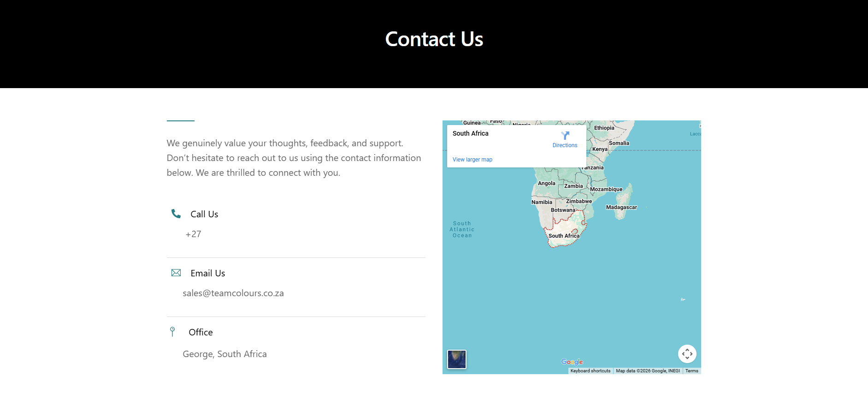Screen dimensions: 868x394
Task: Switch map to satellite view thumbnail
Action: click(x=457, y=359)
